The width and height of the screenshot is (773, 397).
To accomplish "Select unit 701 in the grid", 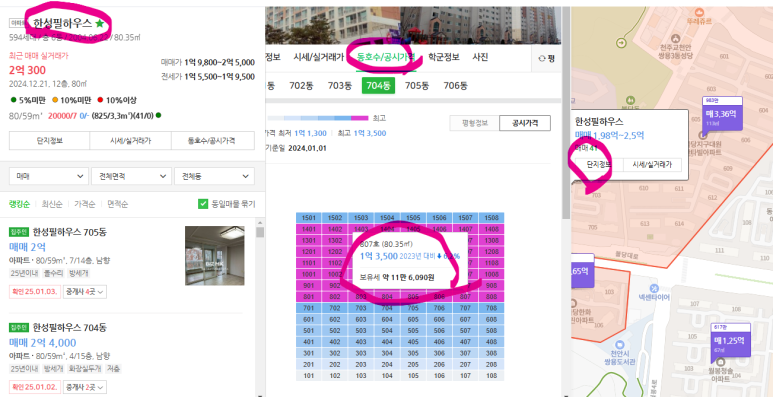I will 309,308.
